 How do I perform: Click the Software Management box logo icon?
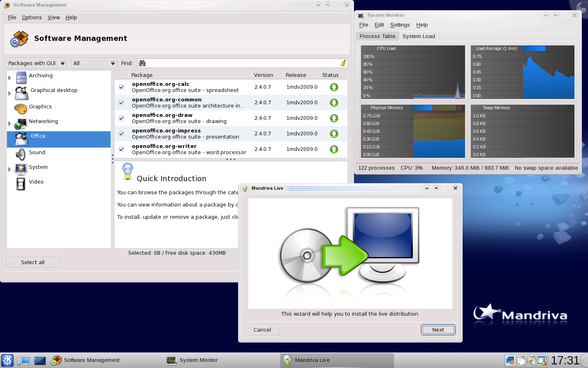pyautogui.click(x=19, y=39)
